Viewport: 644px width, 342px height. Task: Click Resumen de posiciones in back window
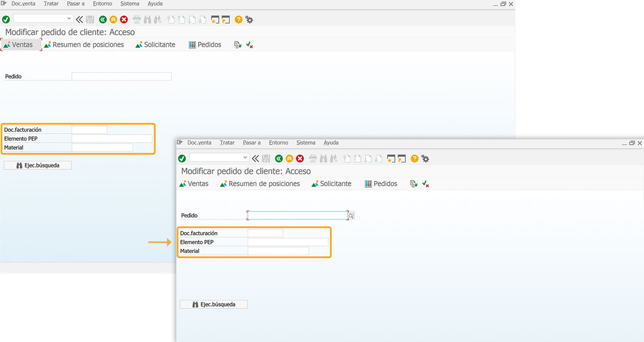coord(84,45)
